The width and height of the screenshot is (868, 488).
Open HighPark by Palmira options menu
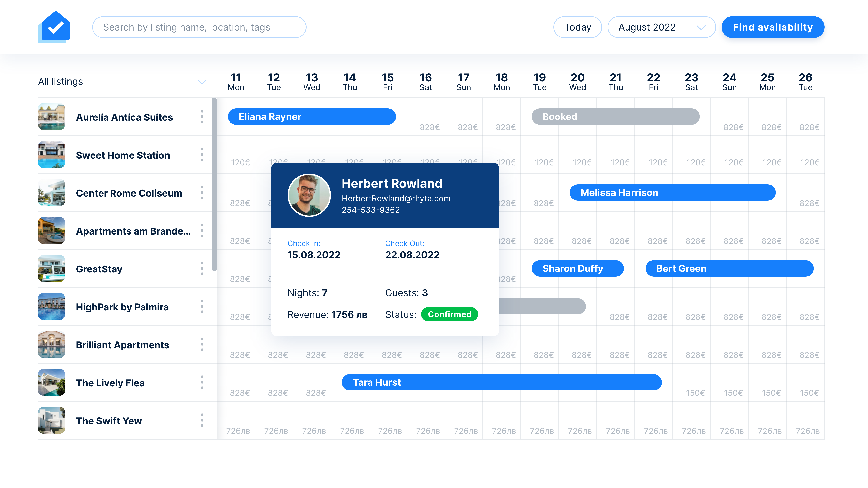click(x=202, y=307)
